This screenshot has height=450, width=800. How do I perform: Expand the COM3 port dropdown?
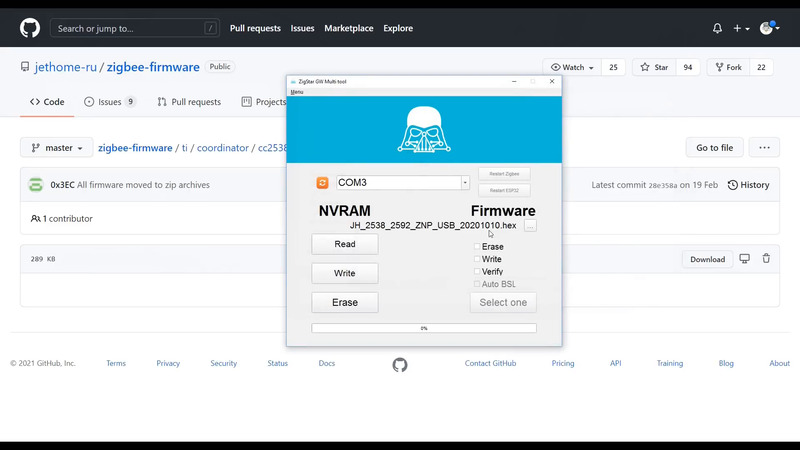click(465, 183)
